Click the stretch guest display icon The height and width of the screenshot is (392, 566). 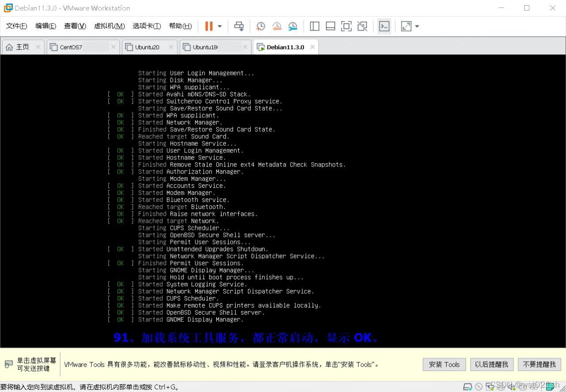406,26
